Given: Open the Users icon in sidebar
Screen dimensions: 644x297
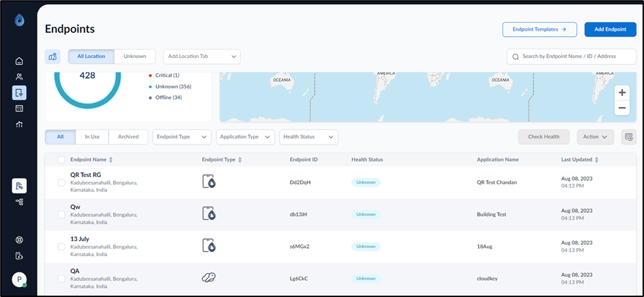Looking at the screenshot, I should (x=19, y=77).
